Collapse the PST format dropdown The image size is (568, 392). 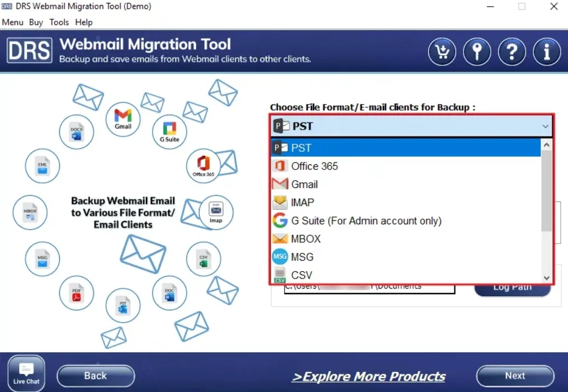click(x=545, y=126)
